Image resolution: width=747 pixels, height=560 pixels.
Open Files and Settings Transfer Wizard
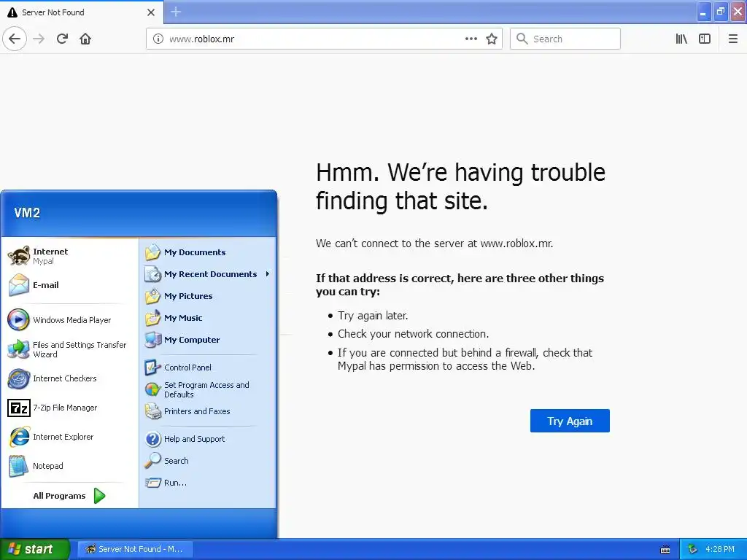[x=69, y=349]
